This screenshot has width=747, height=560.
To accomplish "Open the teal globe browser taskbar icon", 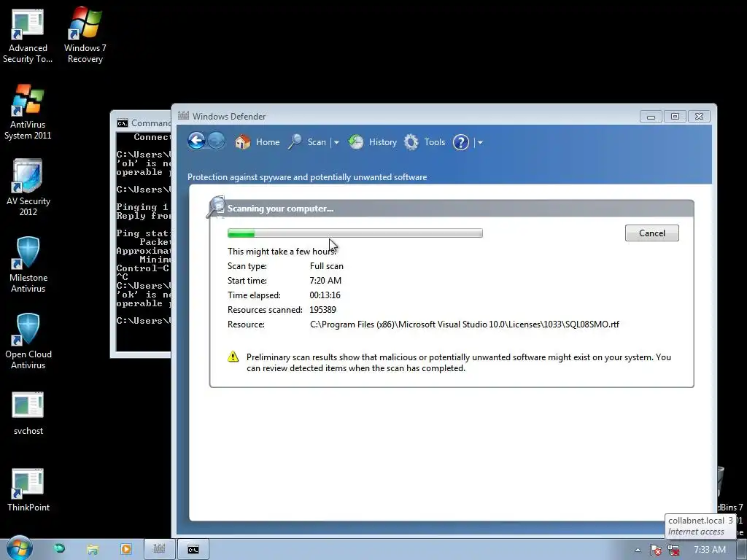I will coord(60,549).
